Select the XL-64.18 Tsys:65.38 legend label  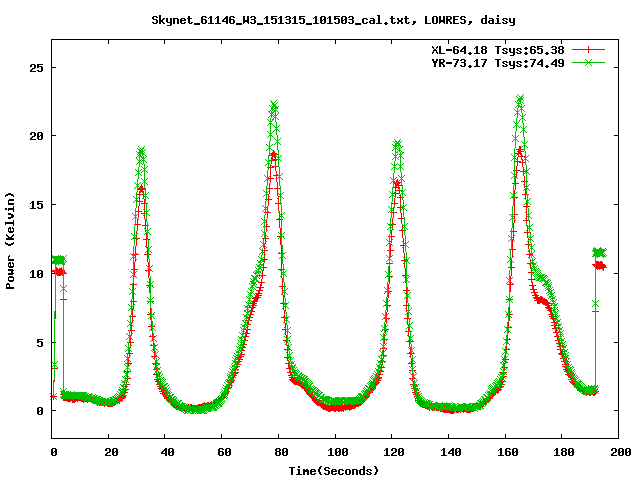pyautogui.click(x=503, y=48)
